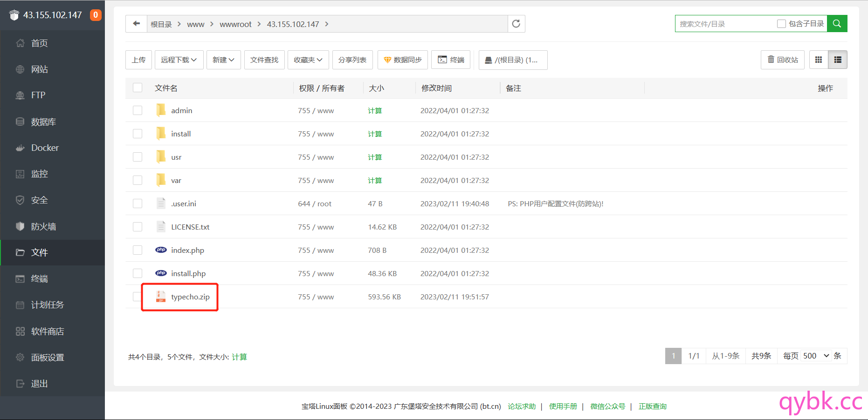Expand the 新建 new item dropdown

click(223, 60)
